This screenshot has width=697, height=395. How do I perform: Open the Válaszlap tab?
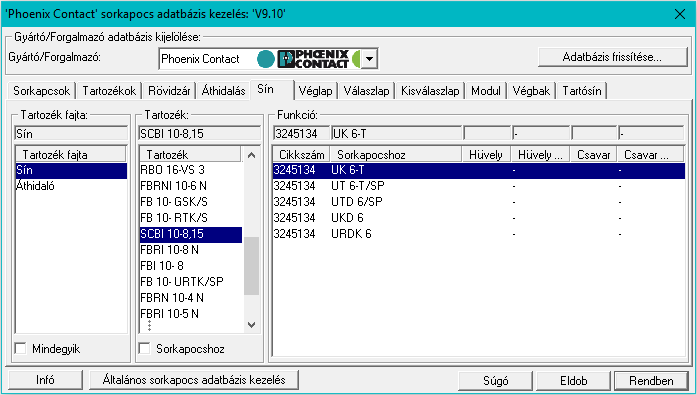pos(366,91)
